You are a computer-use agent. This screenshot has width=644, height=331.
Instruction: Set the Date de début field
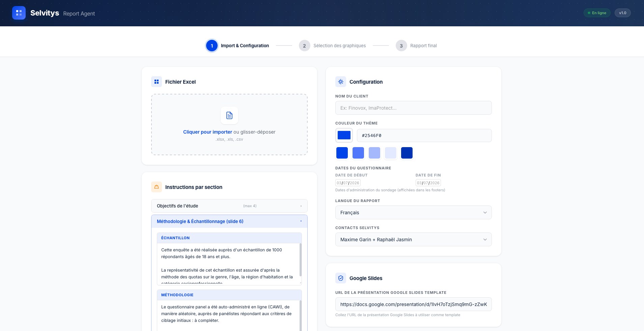click(348, 183)
